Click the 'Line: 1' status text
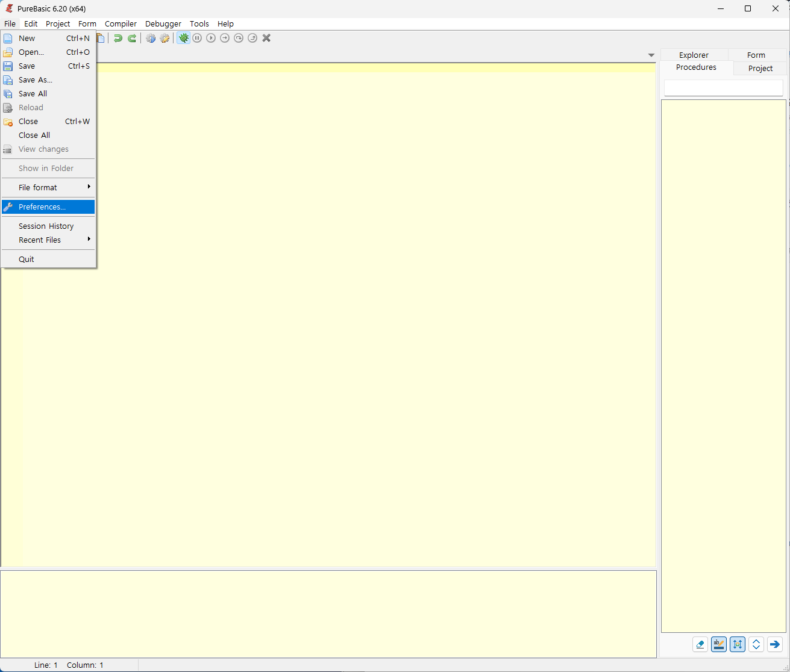The height and width of the screenshot is (672, 790). point(46,665)
